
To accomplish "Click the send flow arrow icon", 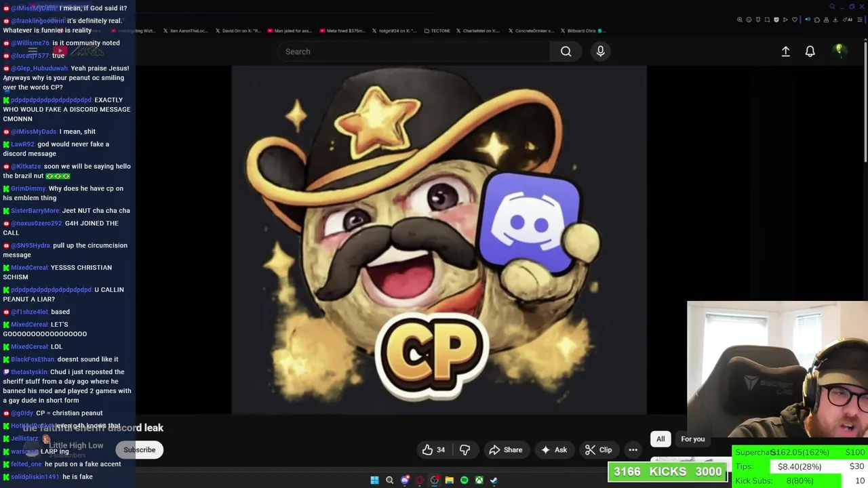I will pyautogui.click(x=785, y=20).
